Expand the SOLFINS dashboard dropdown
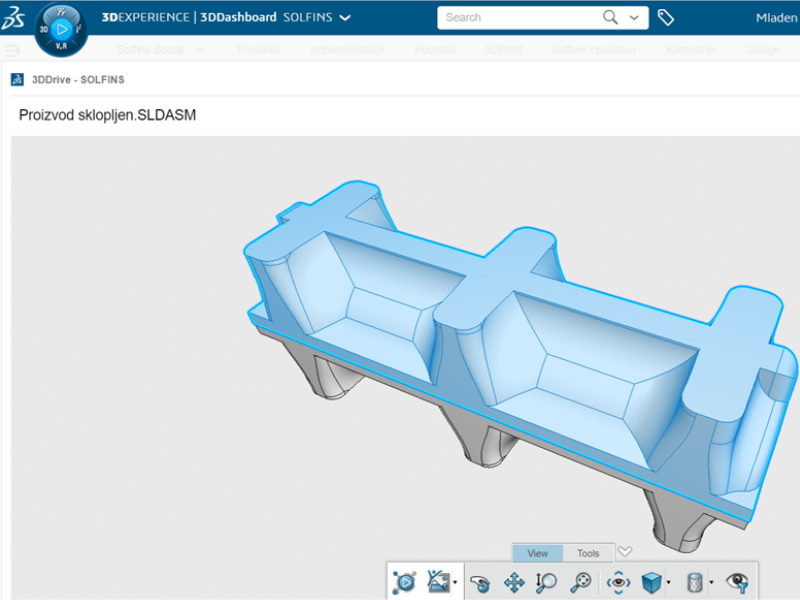 click(x=345, y=18)
